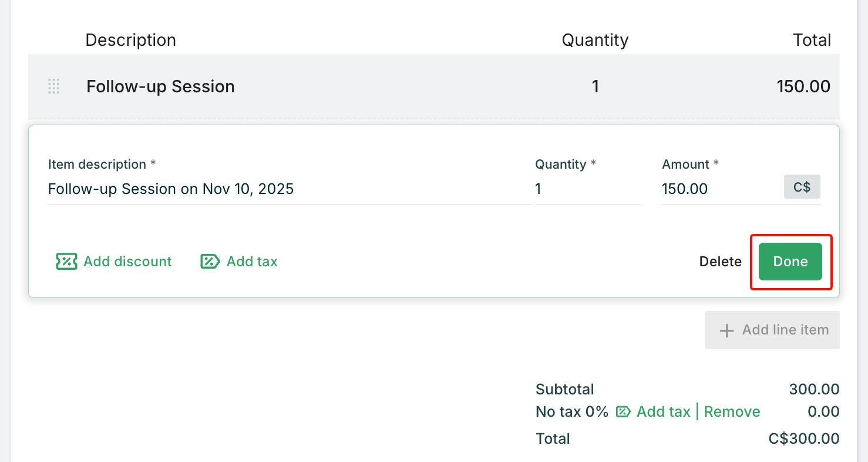Screen dimensions: 868x462
Task: Click the Add line item label
Action: coord(785,330)
